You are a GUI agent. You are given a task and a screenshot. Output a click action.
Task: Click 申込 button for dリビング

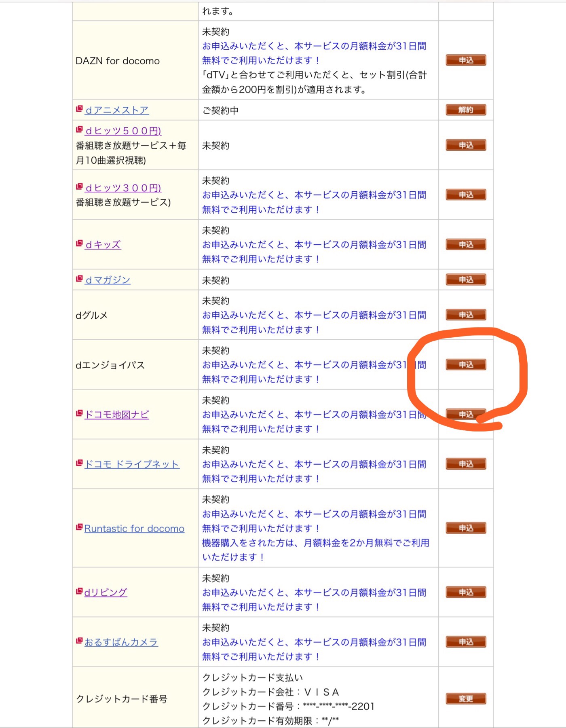pos(466,593)
